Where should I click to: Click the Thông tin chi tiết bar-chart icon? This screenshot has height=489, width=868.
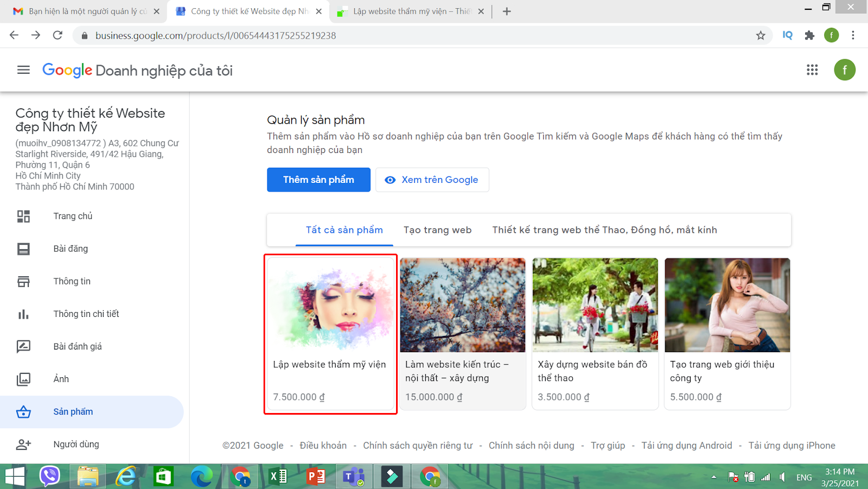click(x=23, y=314)
